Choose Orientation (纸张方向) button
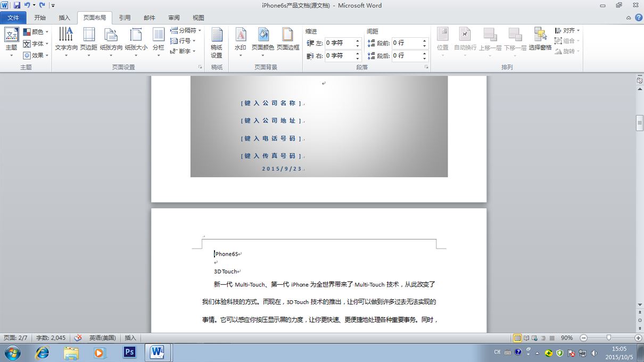Viewport: 644px width, 362px height. click(111, 43)
